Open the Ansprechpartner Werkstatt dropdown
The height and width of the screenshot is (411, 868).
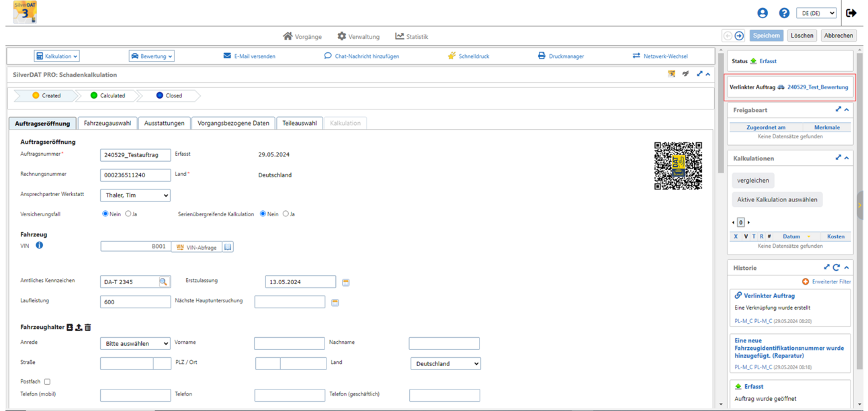click(135, 195)
